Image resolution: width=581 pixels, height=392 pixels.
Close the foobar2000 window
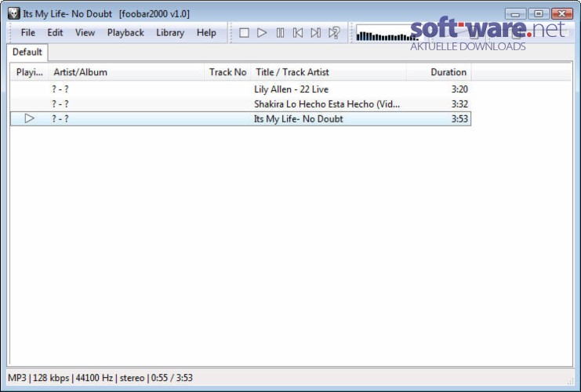coord(561,14)
